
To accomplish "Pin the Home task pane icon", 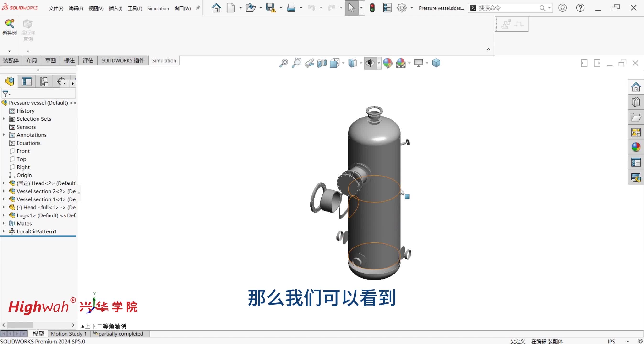I will pyautogui.click(x=636, y=87).
